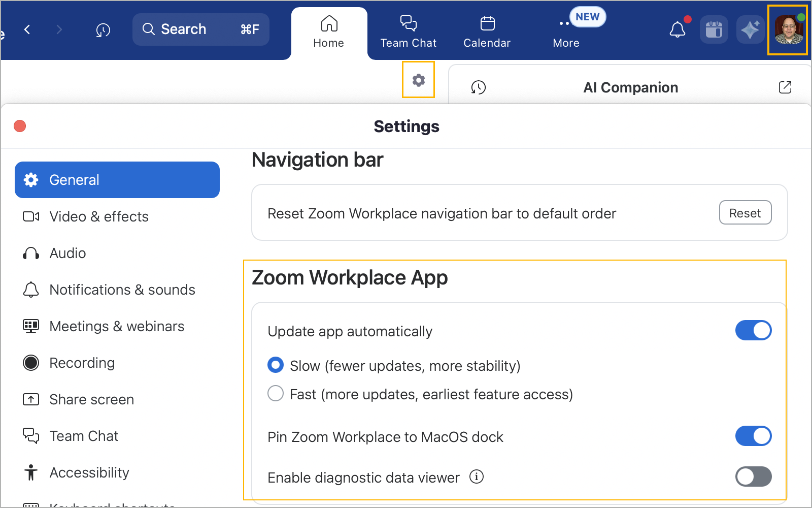Select Fast update channel radio button
Screen dimensions: 812x508
[276, 394]
